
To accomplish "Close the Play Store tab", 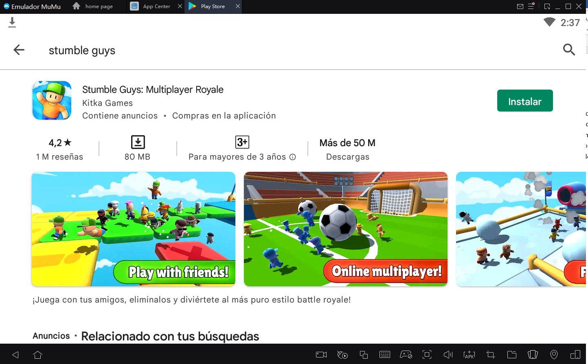I will click(x=238, y=7).
